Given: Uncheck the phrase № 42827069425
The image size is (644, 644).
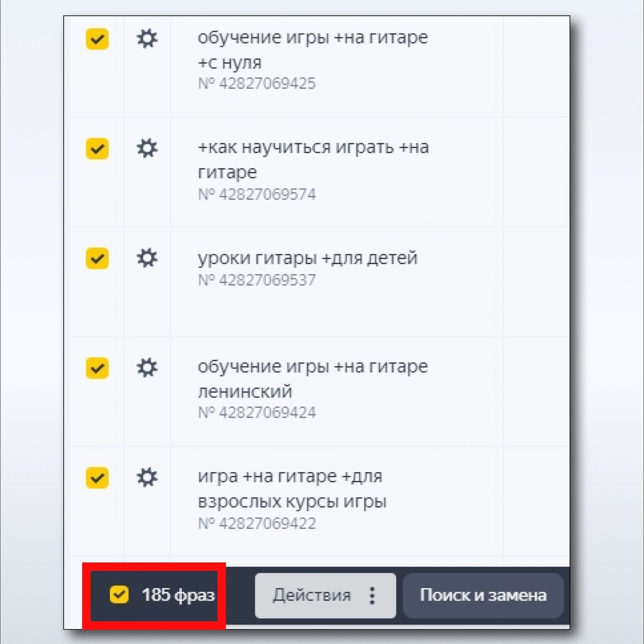Looking at the screenshot, I should (x=97, y=39).
